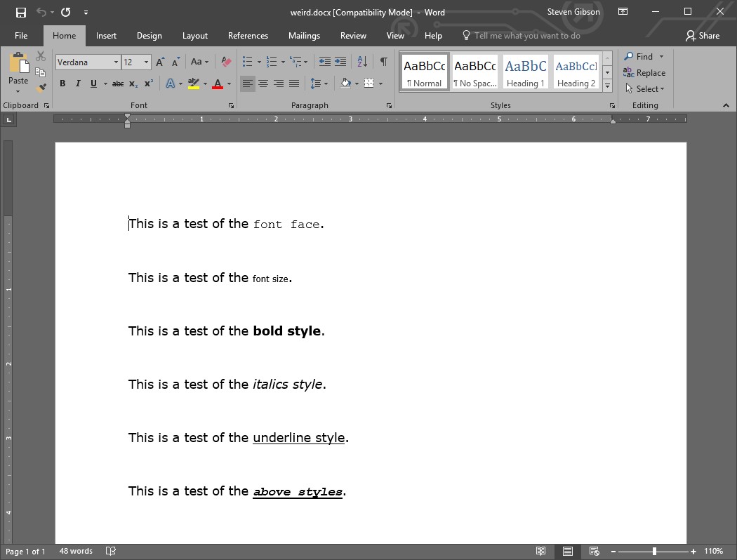
Task: Open the font size dropdown
Action: tap(146, 62)
